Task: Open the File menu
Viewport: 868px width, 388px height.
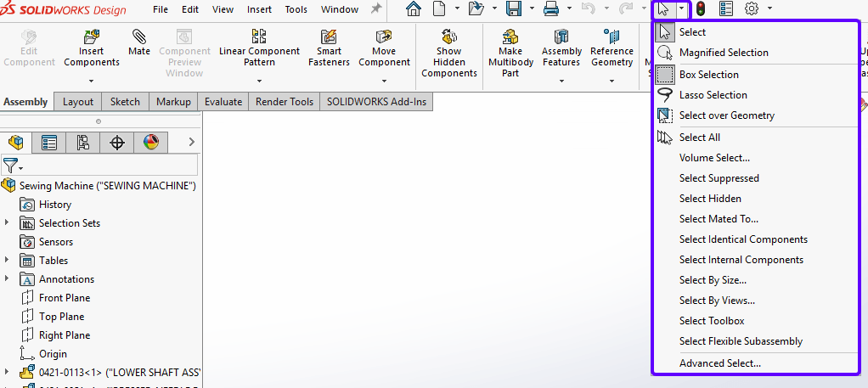Action: click(160, 9)
